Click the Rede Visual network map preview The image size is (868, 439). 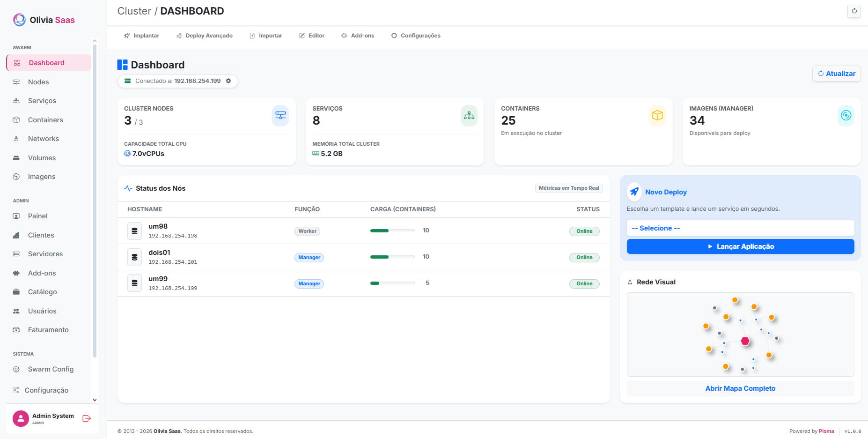(x=740, y=335)
